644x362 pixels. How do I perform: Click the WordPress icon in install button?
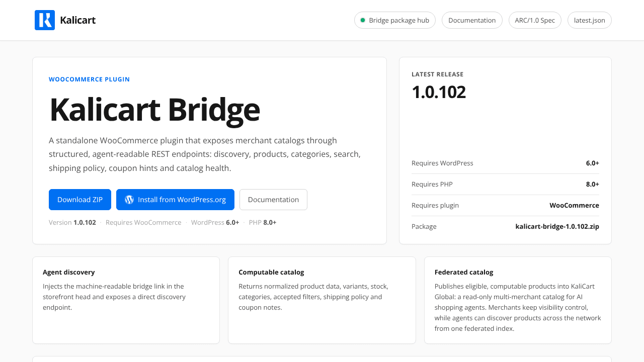129,200
